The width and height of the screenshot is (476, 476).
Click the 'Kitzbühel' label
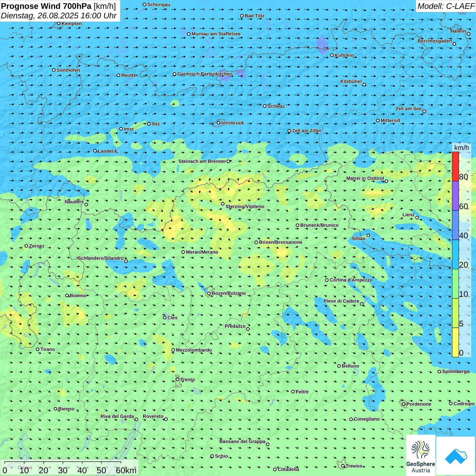(351, 81)
